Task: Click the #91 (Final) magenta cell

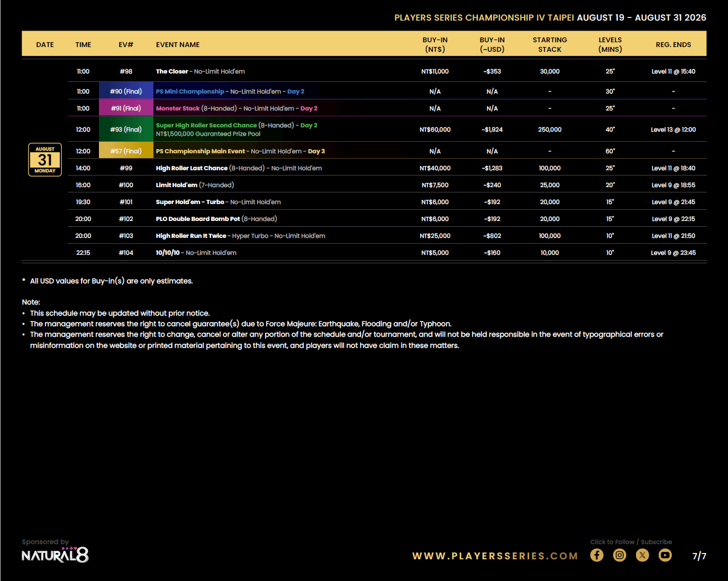Action: [126, 108]
